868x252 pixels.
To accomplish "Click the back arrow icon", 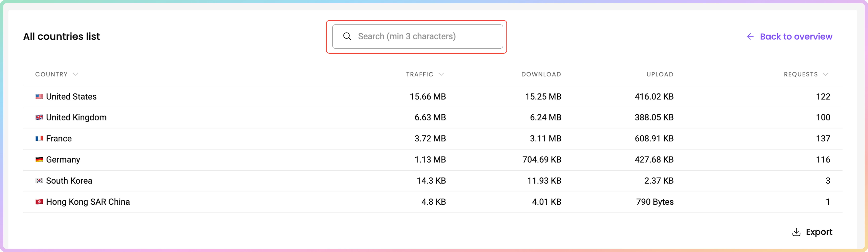I will [750, 36].
